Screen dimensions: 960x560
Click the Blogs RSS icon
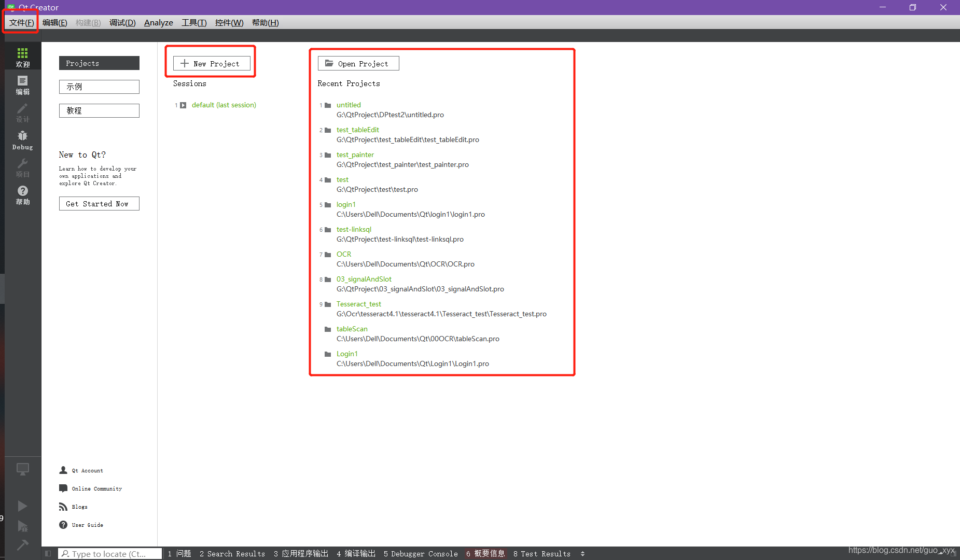[x=63, y=507]
